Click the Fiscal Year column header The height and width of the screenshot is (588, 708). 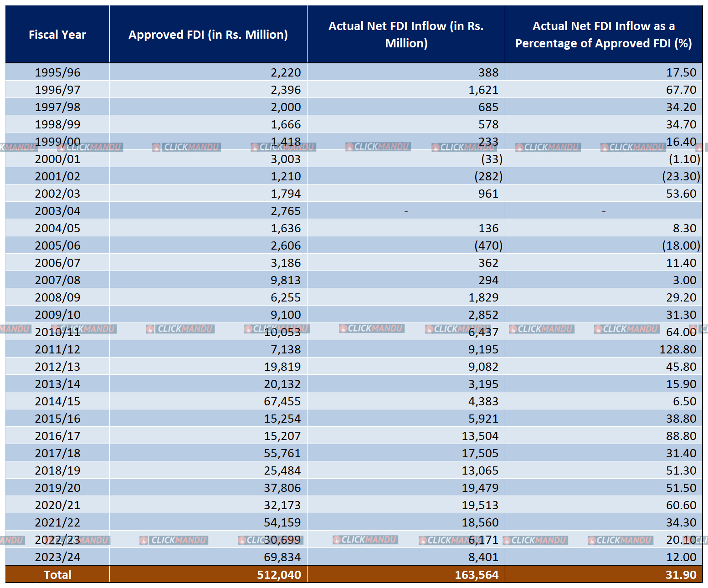click(x=57, y=35)
